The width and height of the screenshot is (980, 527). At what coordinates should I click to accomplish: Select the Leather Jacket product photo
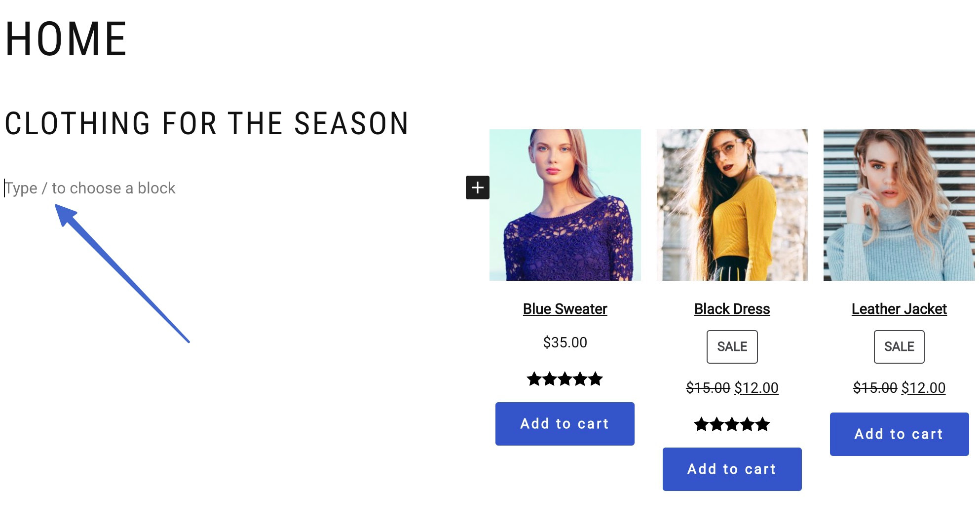pos(899,205)
